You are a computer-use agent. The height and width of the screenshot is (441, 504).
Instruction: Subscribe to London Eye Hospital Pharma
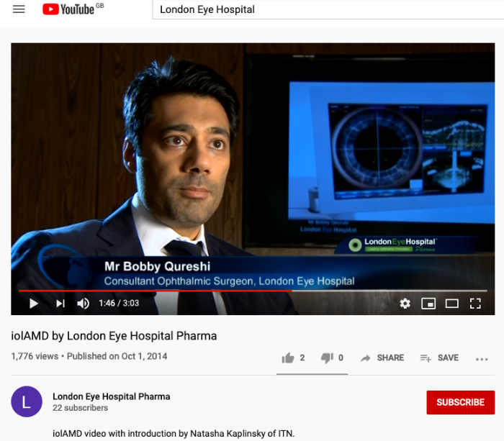click(x=461, y=402)
